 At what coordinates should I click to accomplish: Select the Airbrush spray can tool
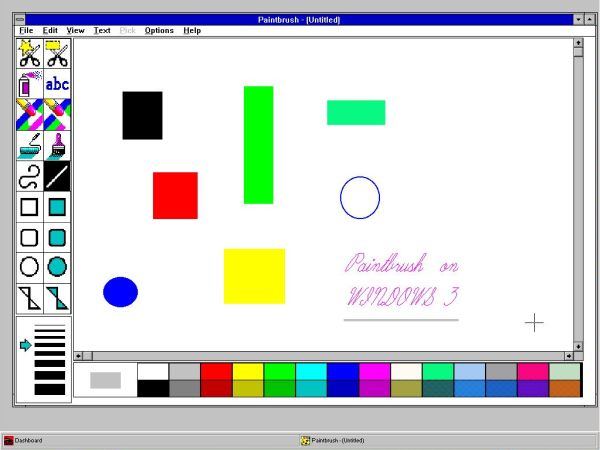(30, 84)
